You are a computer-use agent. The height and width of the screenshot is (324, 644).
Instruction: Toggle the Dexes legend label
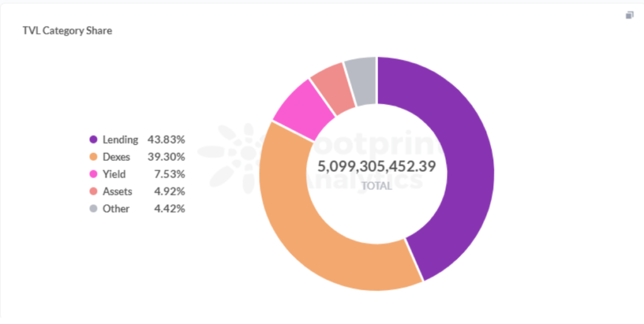point(117,157)
